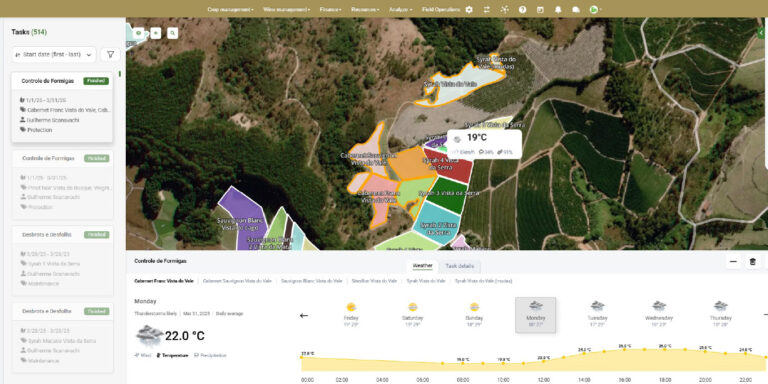
Task: Minimize the weather panel with dash button
Action: 733,262
